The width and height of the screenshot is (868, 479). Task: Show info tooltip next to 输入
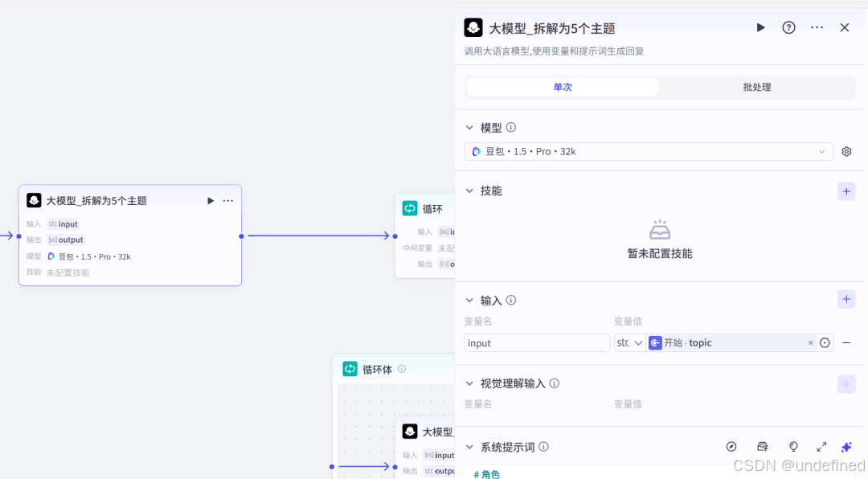(511, 300)
